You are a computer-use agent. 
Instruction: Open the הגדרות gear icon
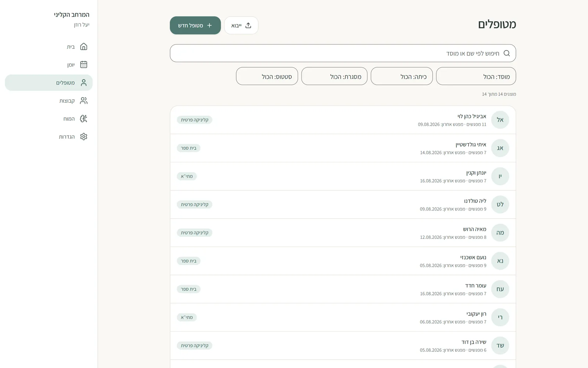(x=84, y=137)
